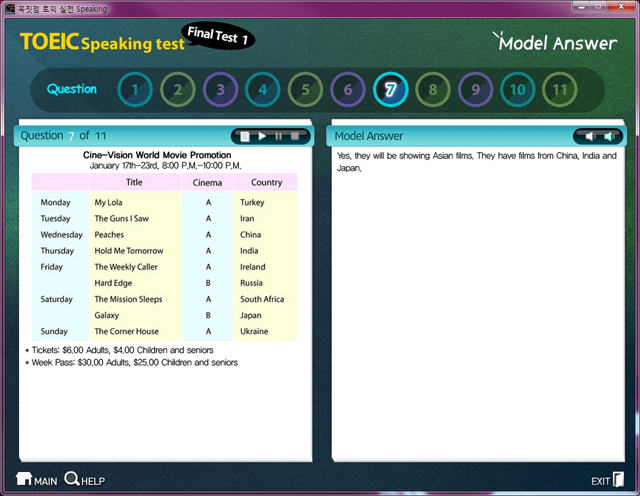Click the highlighted question 7 circle
This screenshot has width=640, height=496.
[391, 90]
